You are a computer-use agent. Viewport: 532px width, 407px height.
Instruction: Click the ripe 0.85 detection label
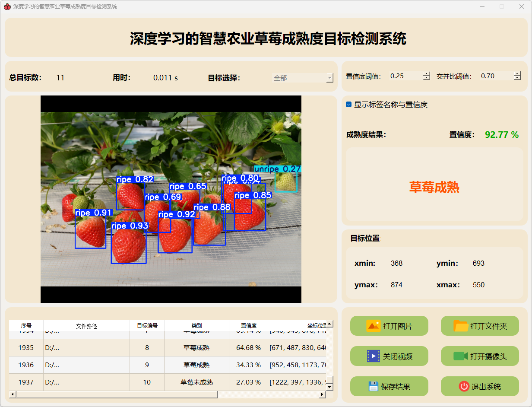(253, 195)
